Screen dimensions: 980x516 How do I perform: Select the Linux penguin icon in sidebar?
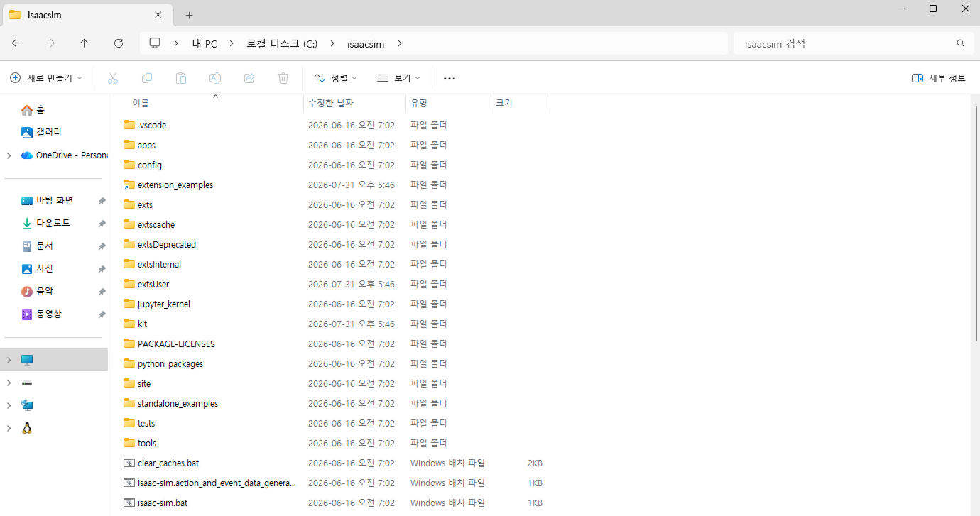pos(27,428)
